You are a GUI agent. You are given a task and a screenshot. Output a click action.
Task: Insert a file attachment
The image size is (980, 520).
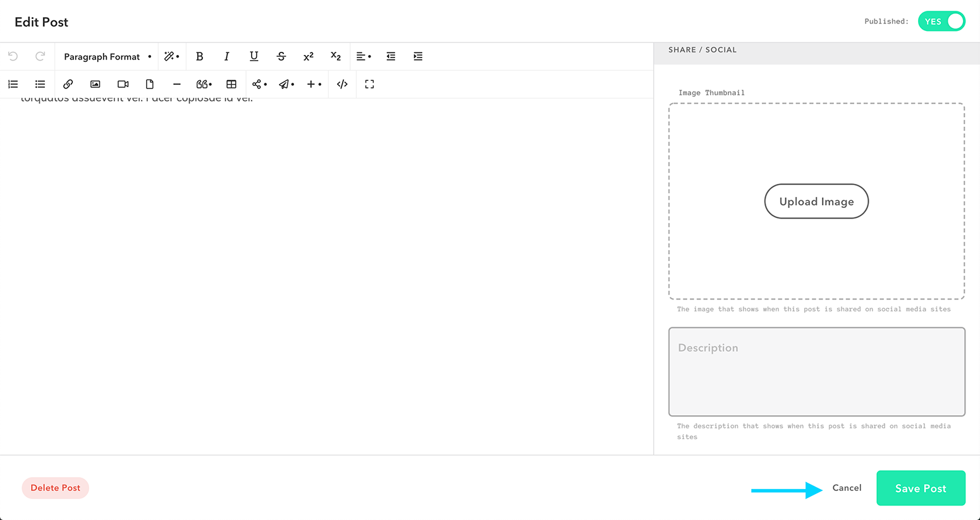click(150, 84)
